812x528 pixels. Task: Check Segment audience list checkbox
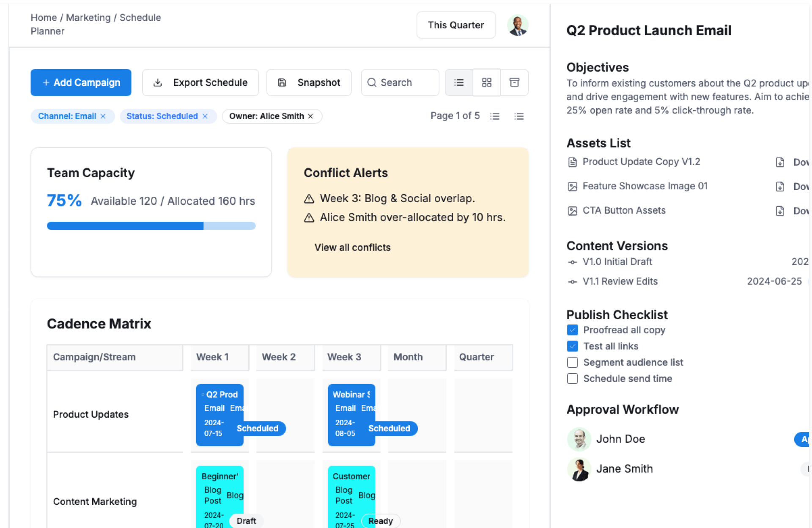(x=572, y=363)
